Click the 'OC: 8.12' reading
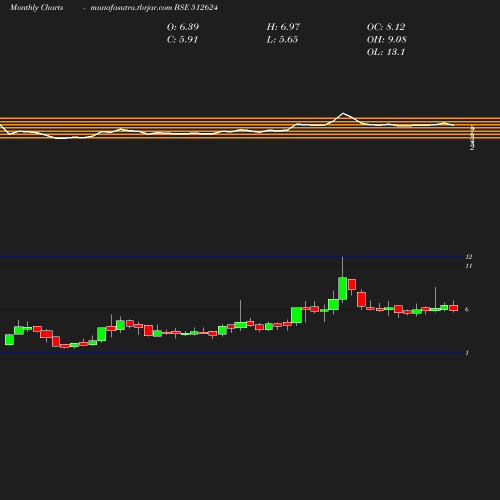Viewport: 500px width, 500px height. click(386, 27)
